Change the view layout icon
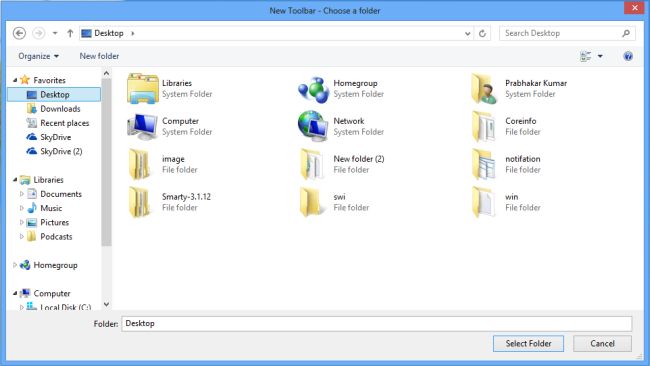 point(585,56)
